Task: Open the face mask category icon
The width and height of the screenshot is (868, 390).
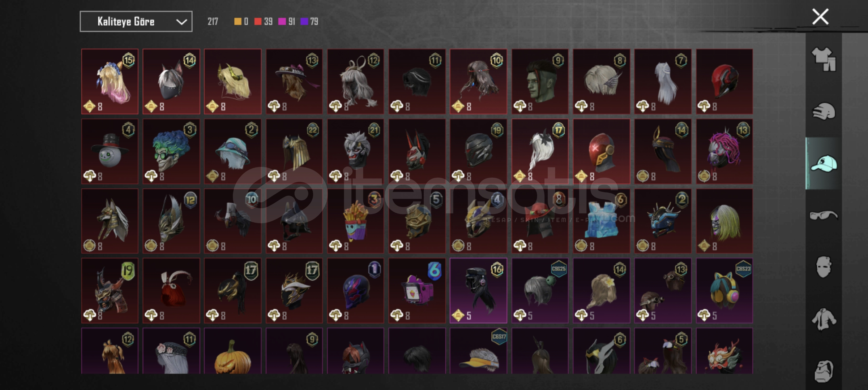Action: pyautogui.click(x=824, y=267)
